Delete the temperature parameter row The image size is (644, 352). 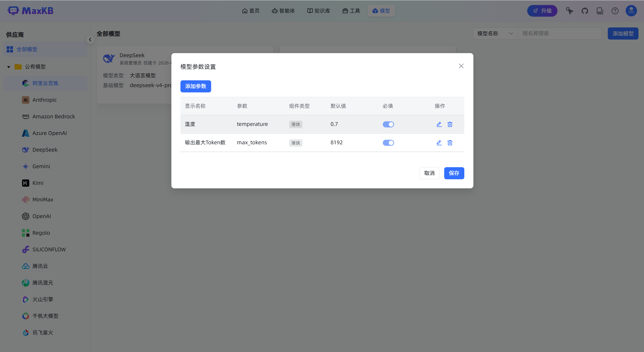(450, 124)
